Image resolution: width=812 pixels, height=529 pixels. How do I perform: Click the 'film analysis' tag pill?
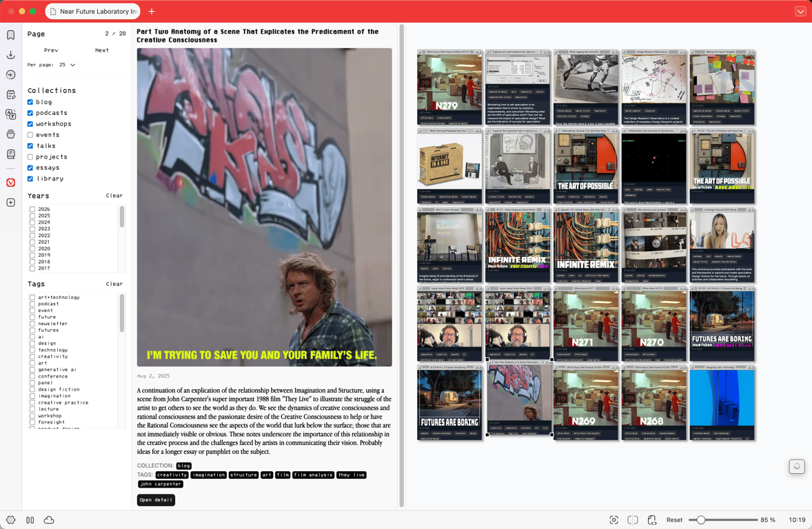pyautogui.click(x=314, y=475)
